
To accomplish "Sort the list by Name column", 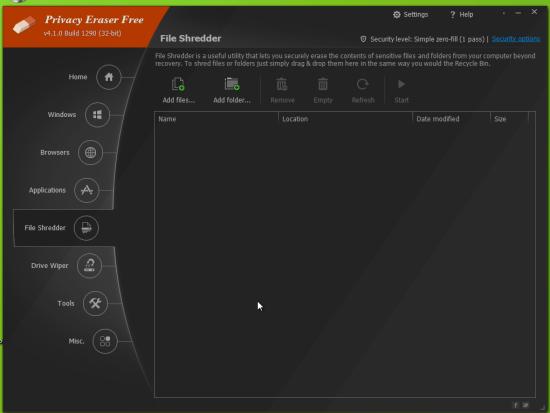I will (x=216, y=119).
